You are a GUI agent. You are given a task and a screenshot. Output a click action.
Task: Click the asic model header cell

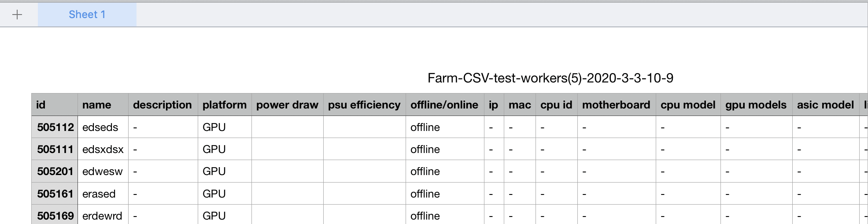click(x=825, y=105)
